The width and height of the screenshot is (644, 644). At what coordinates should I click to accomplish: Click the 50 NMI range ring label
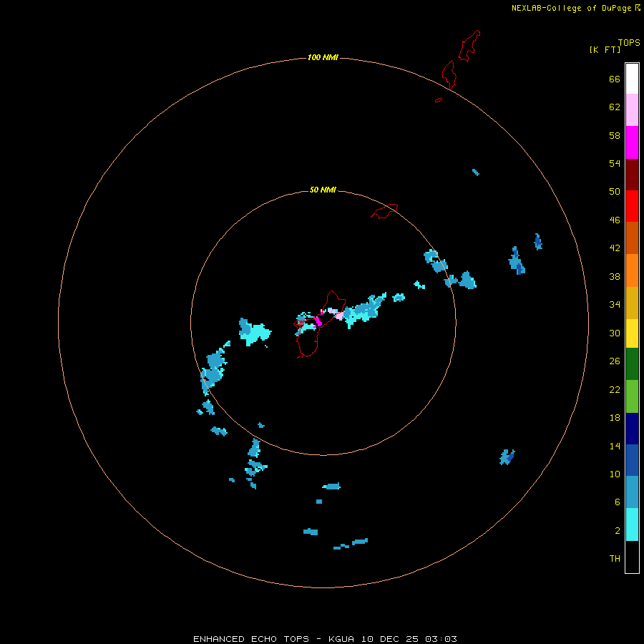(x=323, y=190)
